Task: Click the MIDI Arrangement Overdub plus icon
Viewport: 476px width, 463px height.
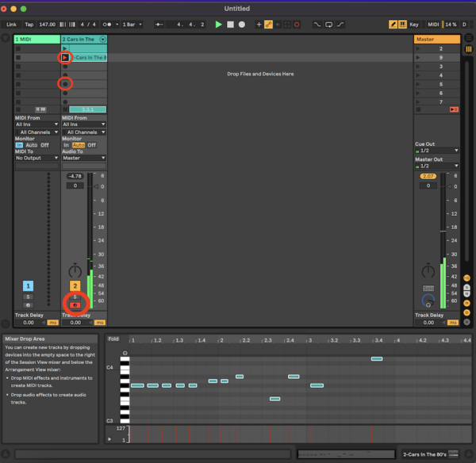Action: 259,25
